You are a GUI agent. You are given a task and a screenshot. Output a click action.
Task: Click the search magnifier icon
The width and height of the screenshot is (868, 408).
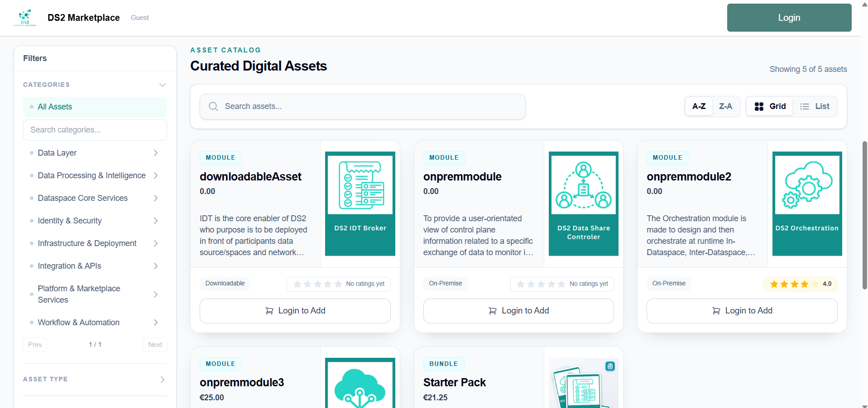(213, 106)
